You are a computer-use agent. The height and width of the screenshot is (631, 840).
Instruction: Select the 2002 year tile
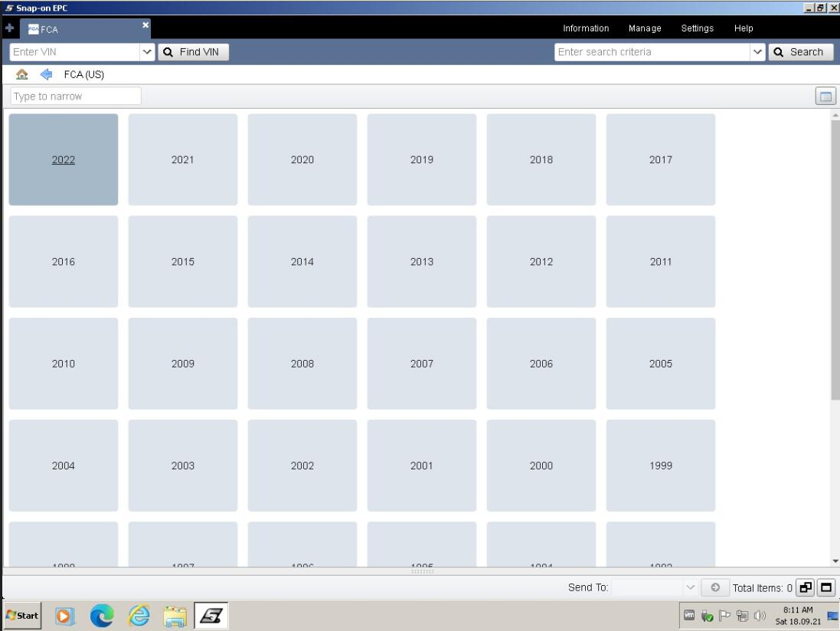(302, 466)
